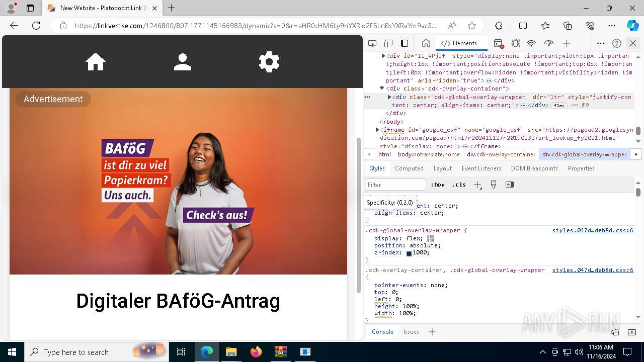Switch to the Layout tab
Image resolution: width=644 pixels, height=362 pixels.
(443, 168)
